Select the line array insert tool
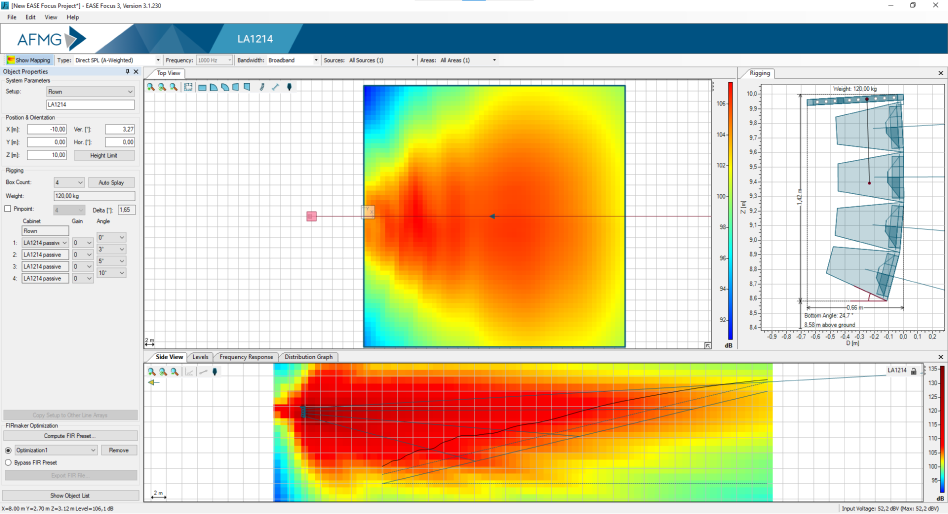This screenshot has width=948, height=514. tap(262, 87)
